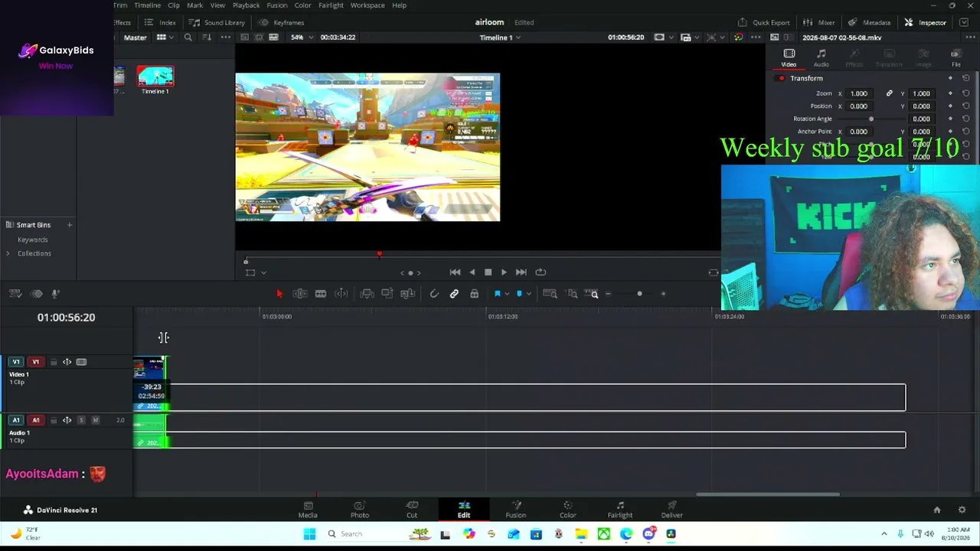
Task: Open the audio Mixer panel
Action: click(x=819, y=22)
